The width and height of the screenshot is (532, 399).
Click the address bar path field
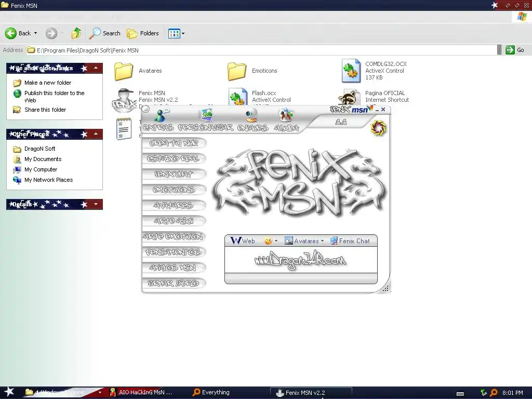(261, 50)
